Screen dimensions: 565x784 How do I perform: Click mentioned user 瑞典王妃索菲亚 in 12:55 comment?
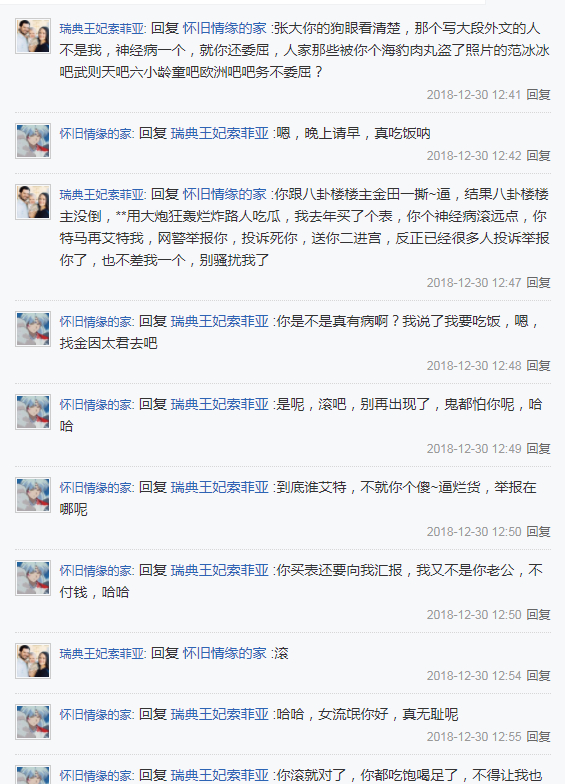(220, 714)
